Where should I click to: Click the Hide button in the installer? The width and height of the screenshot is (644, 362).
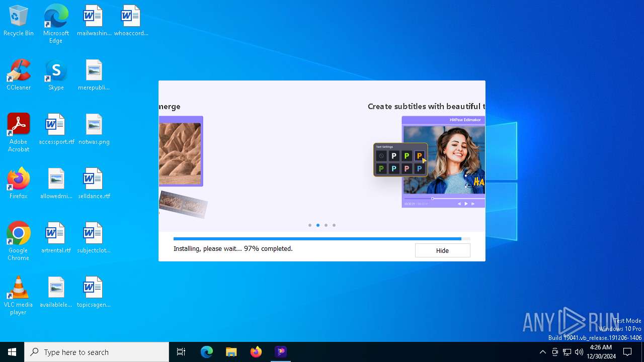point(442,250)
